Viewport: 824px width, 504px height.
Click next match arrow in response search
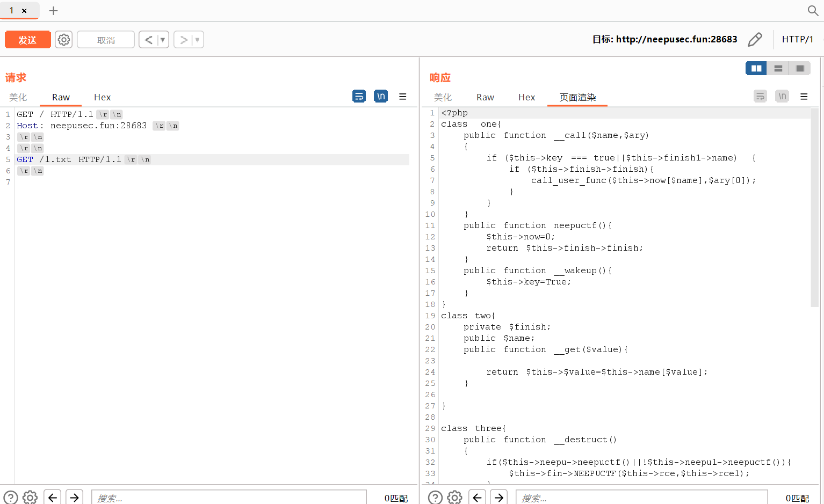pos(500,498)
